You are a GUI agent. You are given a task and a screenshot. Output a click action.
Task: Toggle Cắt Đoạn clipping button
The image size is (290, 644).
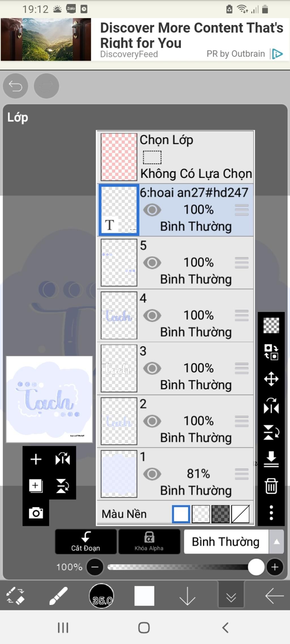86,542
